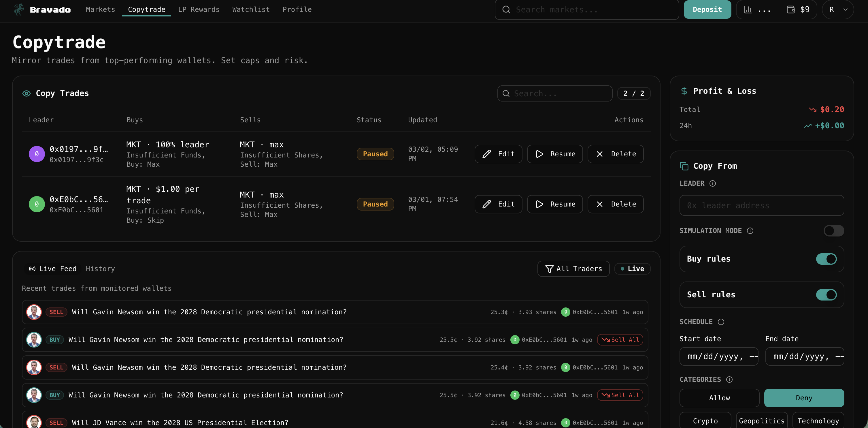
Task: Click the purple 0x0197 leader avatar
Action: 37,154
